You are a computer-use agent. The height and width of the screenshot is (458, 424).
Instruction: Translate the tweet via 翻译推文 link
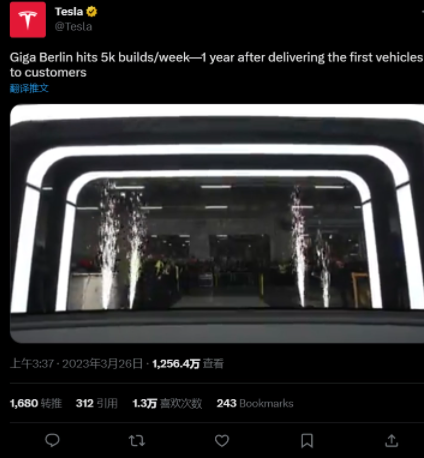tap(29, 88)
